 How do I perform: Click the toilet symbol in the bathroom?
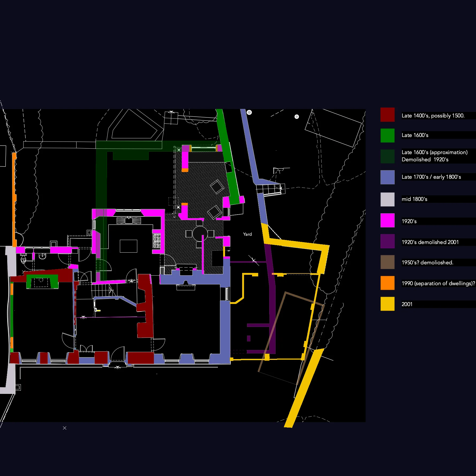(24, 258)
